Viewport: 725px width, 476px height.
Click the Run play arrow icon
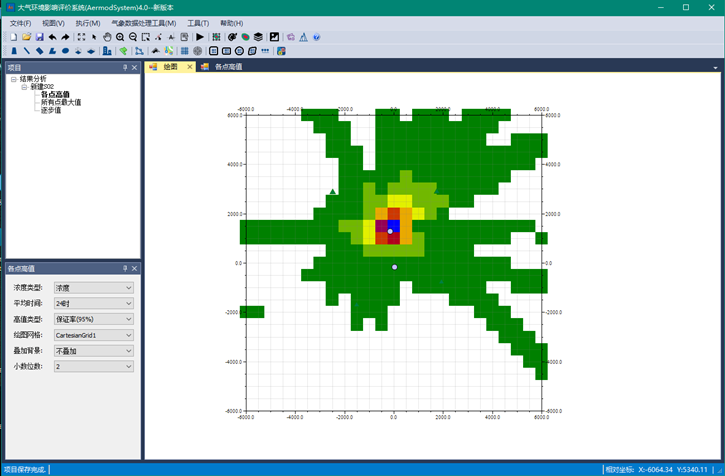pyautogui.click(x=200, y=37)
